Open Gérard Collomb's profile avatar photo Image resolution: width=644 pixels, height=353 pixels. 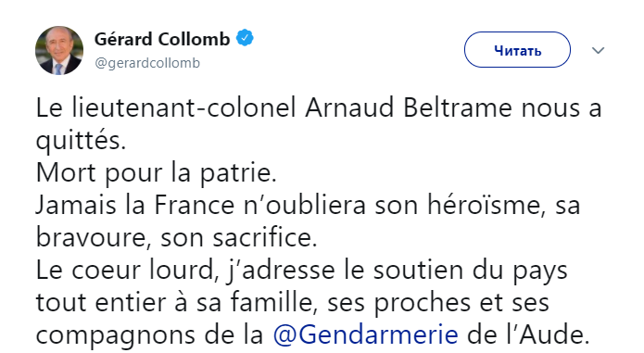(59, 50)
